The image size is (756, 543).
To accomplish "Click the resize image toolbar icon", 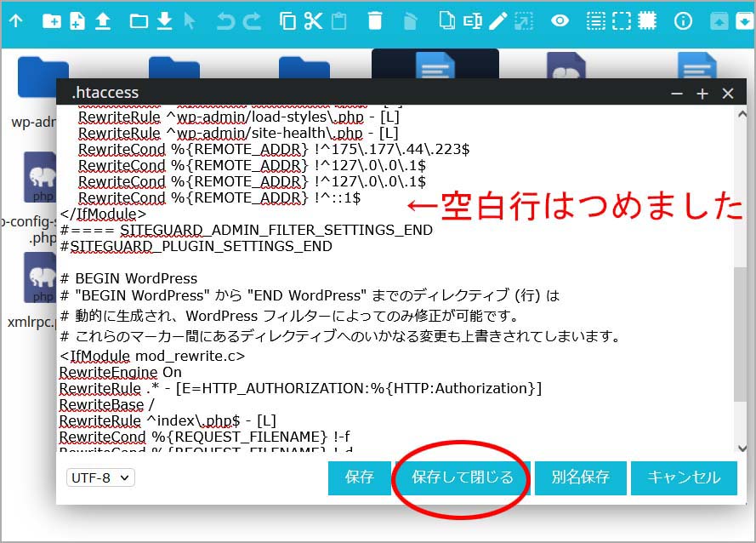I will coord(524,20).
